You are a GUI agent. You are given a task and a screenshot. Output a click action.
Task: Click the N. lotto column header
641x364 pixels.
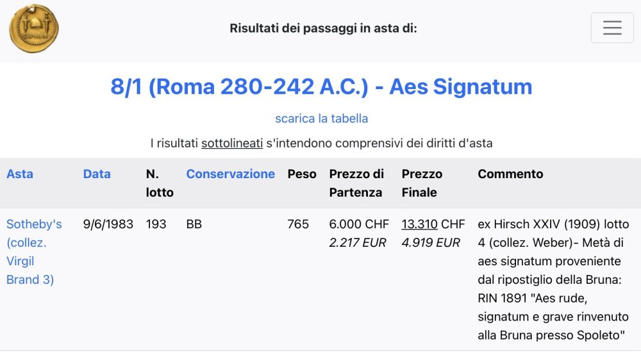click(x=160, y=183)
